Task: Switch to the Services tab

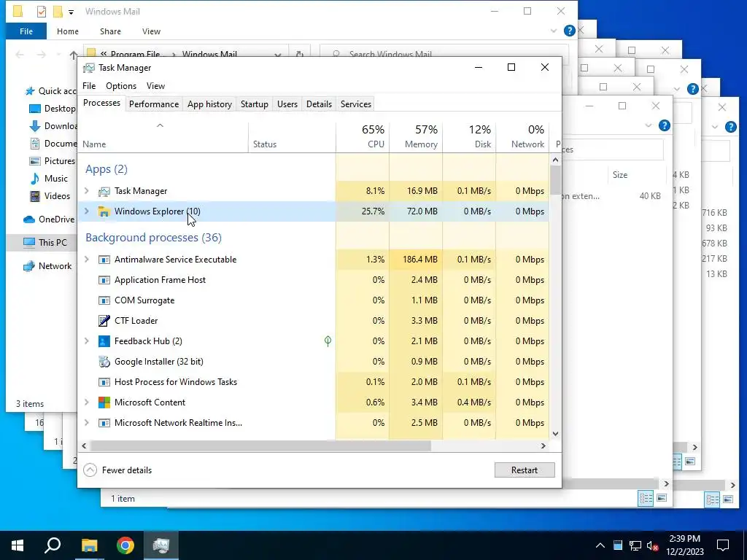Action: (x=356, y=104)
